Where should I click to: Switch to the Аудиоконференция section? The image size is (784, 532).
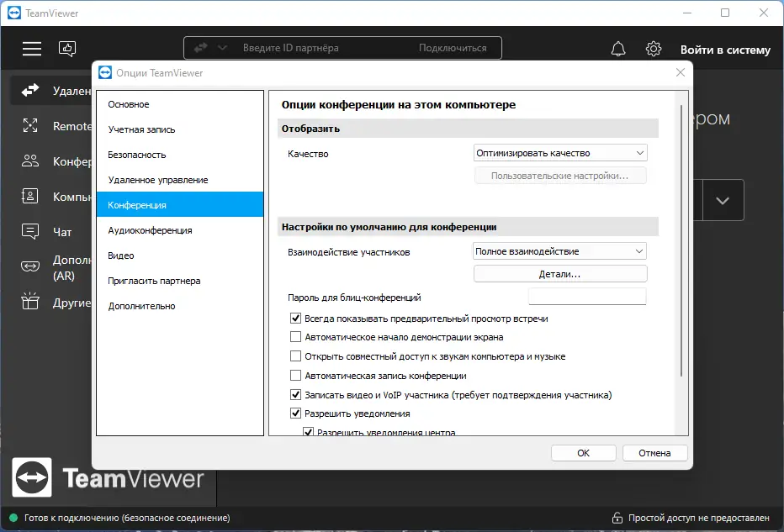(146, 230)
